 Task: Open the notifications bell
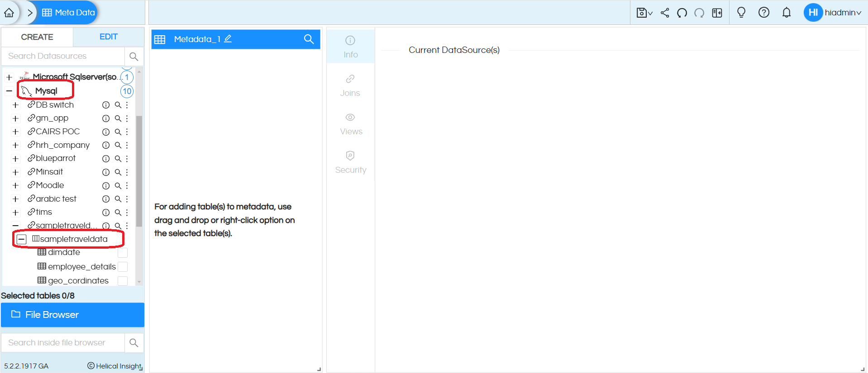[x=787, y=12]
